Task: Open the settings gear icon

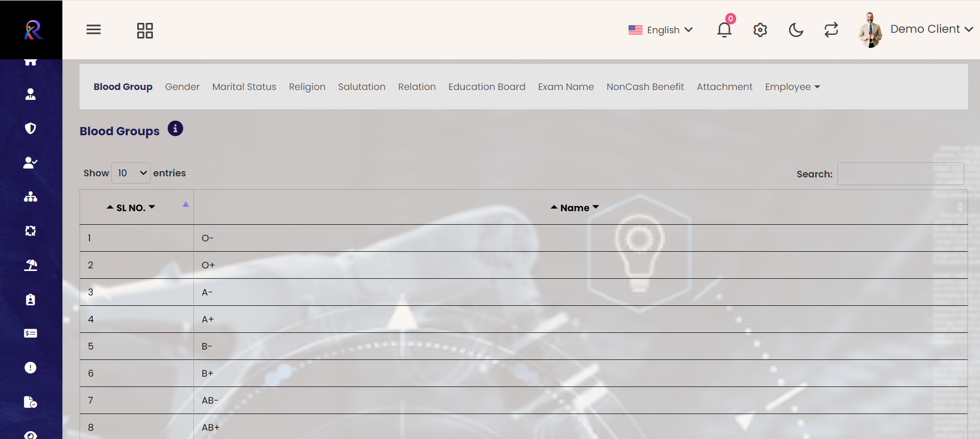Action: [x=760, y=30]
